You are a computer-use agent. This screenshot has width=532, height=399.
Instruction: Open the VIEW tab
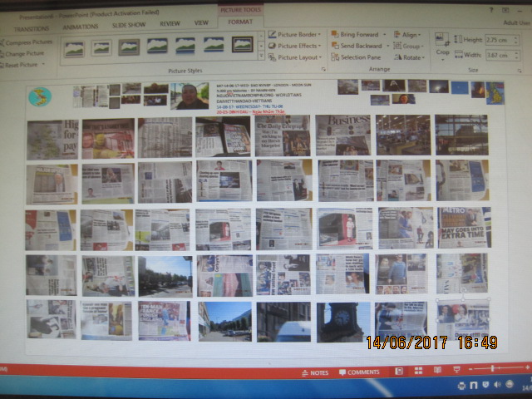(201, 22)
